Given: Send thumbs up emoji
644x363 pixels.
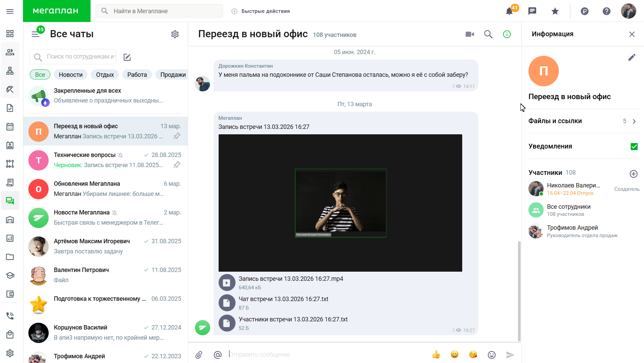Looking at the screenshot, I should (436, 355).
